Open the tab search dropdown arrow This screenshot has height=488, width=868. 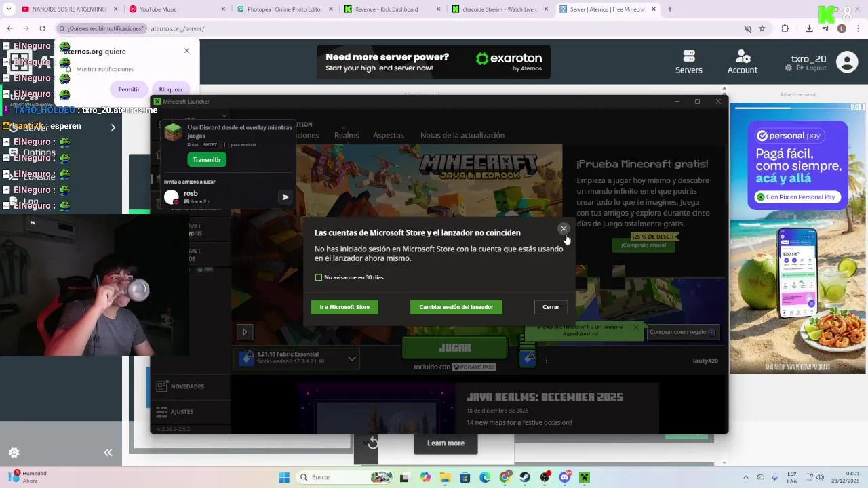point(8,9)
